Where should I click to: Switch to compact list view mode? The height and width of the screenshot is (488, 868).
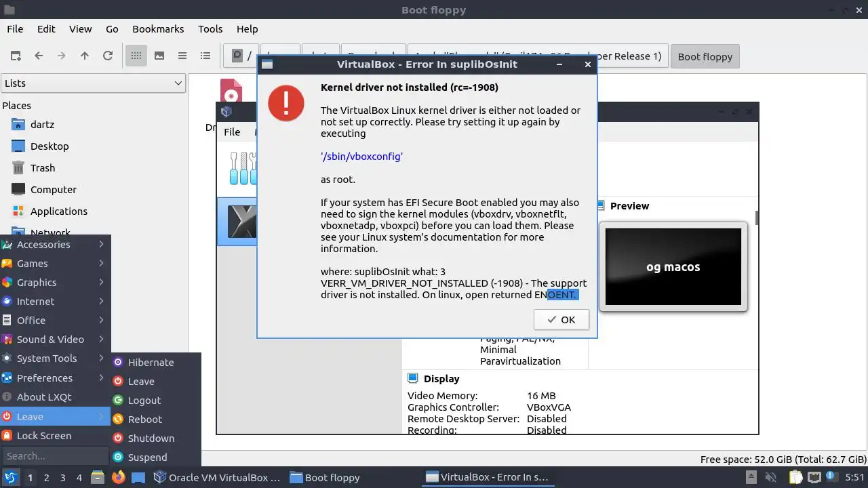[182, 56]
